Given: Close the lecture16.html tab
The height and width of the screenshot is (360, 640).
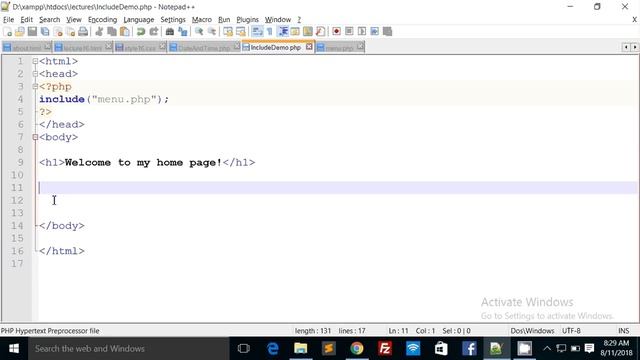Looking at the screenshot, I should (x=109, y=47).
